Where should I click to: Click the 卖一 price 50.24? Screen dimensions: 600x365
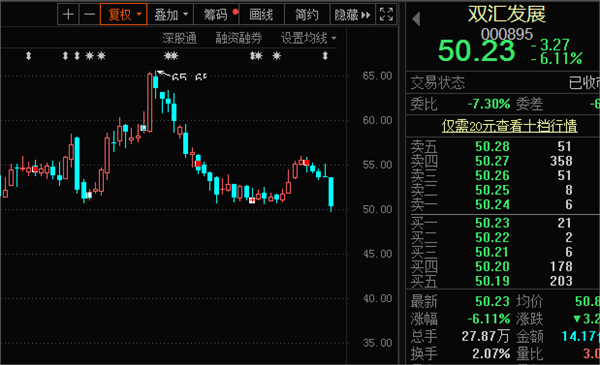pyautogui.click(x=492, y=204)
